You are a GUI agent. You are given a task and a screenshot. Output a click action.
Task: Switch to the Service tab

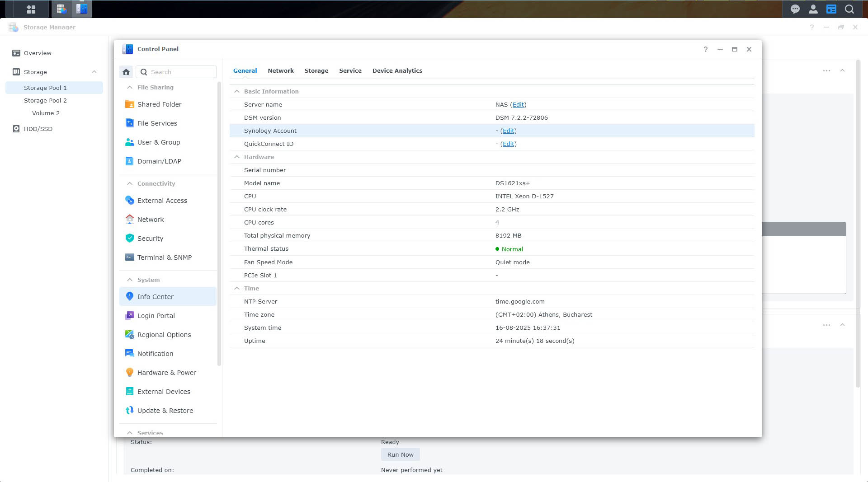350,71
